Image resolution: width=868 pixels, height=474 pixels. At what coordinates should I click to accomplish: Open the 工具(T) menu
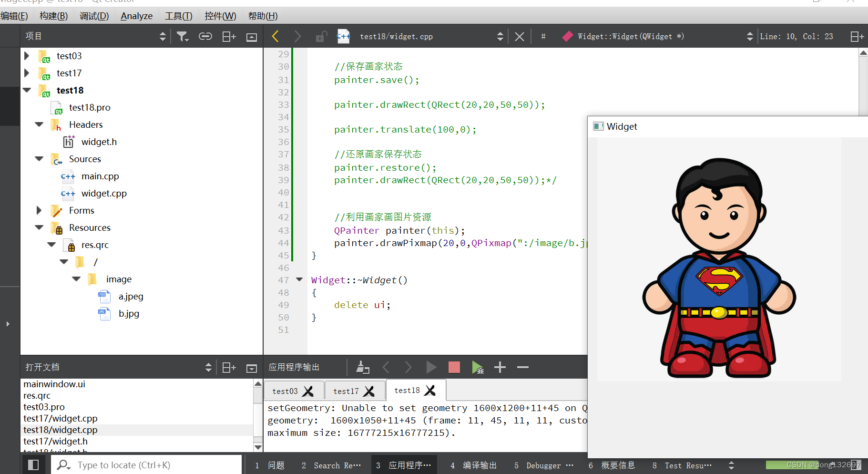[x=178, y=16]
